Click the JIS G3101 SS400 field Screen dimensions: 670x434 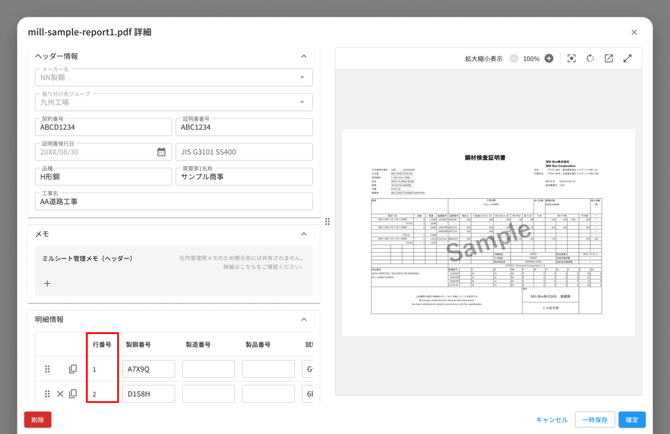(244, 152)
